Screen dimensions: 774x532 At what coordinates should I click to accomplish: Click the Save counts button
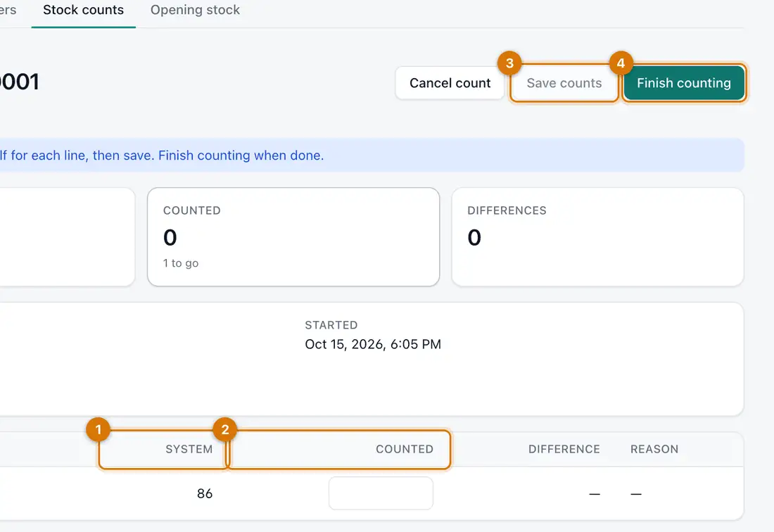[x=564, y=83]
